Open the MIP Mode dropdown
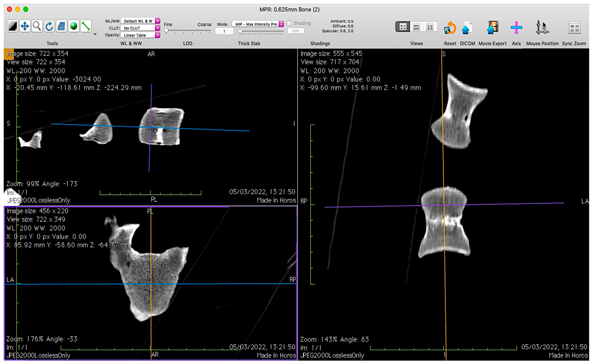Viewport: 592px width, 364px height. click(258, 24)
